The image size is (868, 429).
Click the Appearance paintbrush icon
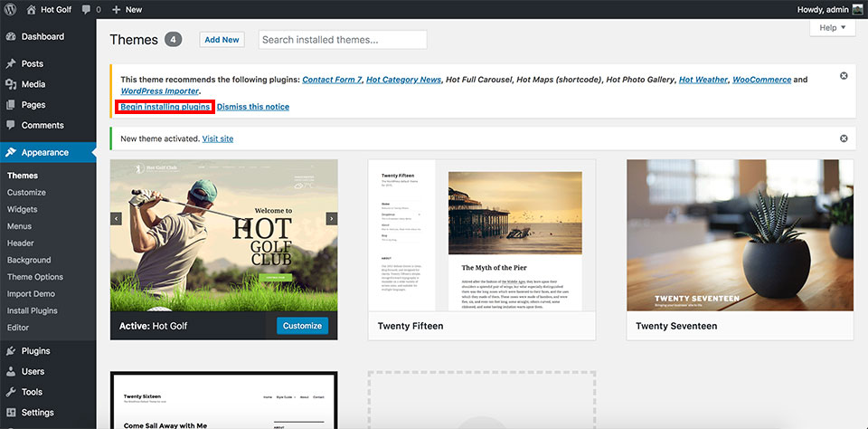click(11, 152)
